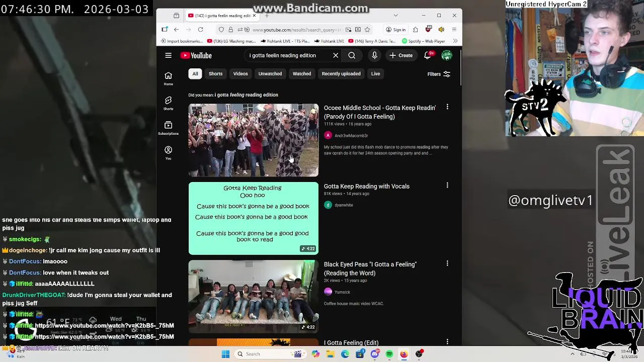This screenshot has height=362, width=644.
Task: Visit the dyanwhite channel
Action: point(344,205)
